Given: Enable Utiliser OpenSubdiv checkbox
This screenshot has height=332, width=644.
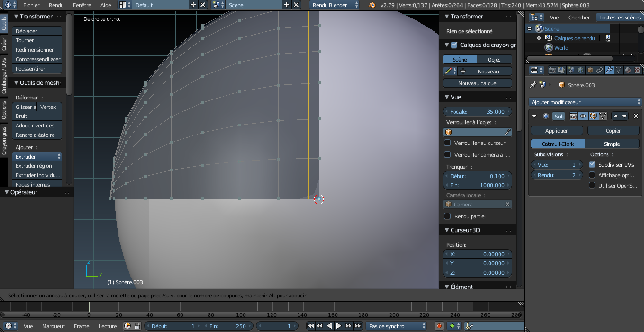Looking at the screenshot, I should 592,185.
